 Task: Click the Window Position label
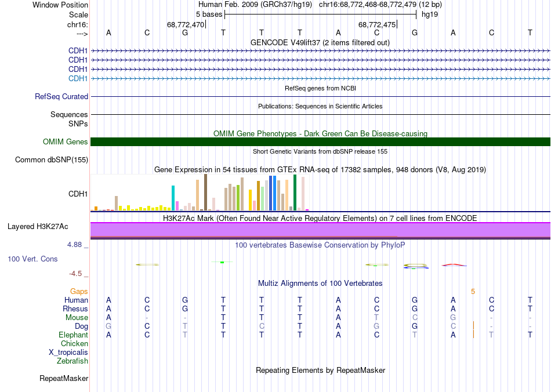tap(60, 5)
